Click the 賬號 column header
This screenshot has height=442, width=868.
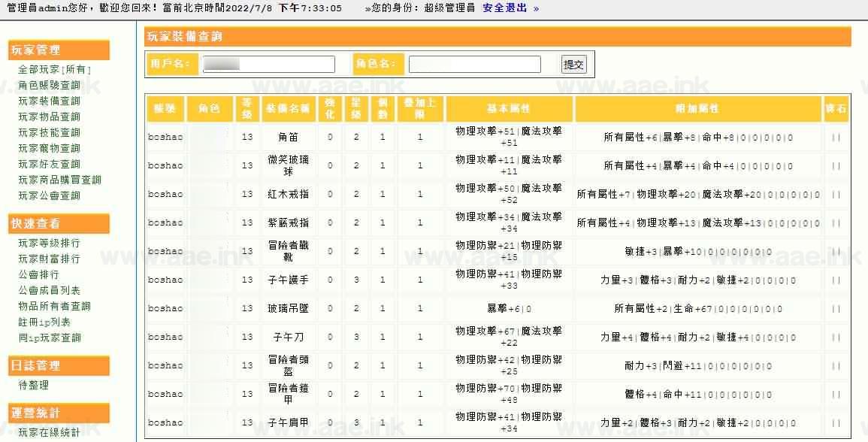(x=165, y=108)
